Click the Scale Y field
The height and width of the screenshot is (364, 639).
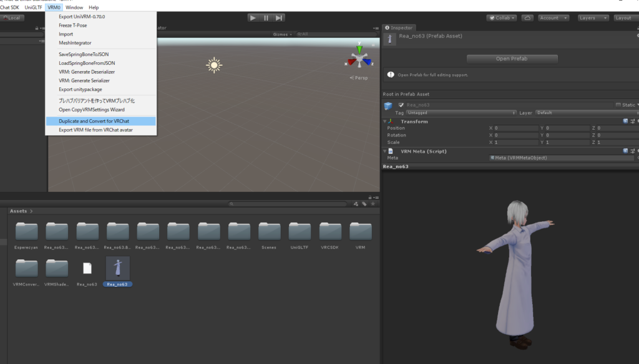tap(567, 143)
